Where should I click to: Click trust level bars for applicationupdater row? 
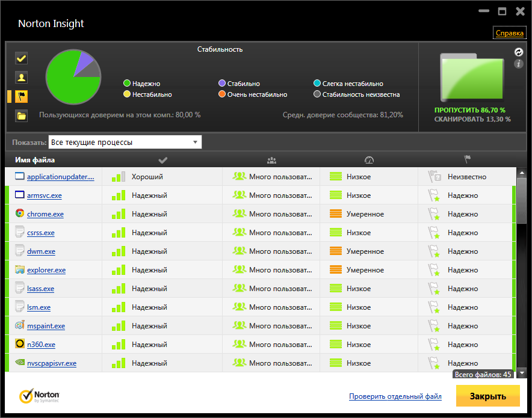pyautogui.click(x=119, y=177)
